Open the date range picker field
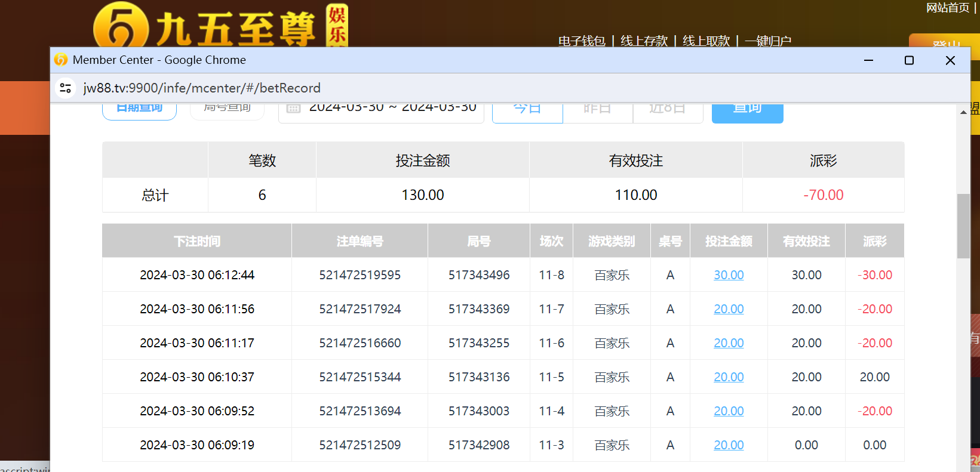Viewport: 980px width, 472px height. [x=392, y=110]
